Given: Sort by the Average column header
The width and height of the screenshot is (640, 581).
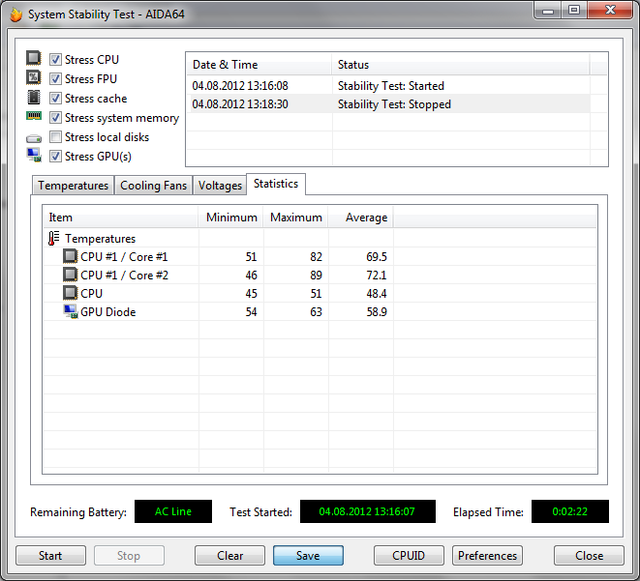Looking at the screenshot, I should tap(361, 217).
